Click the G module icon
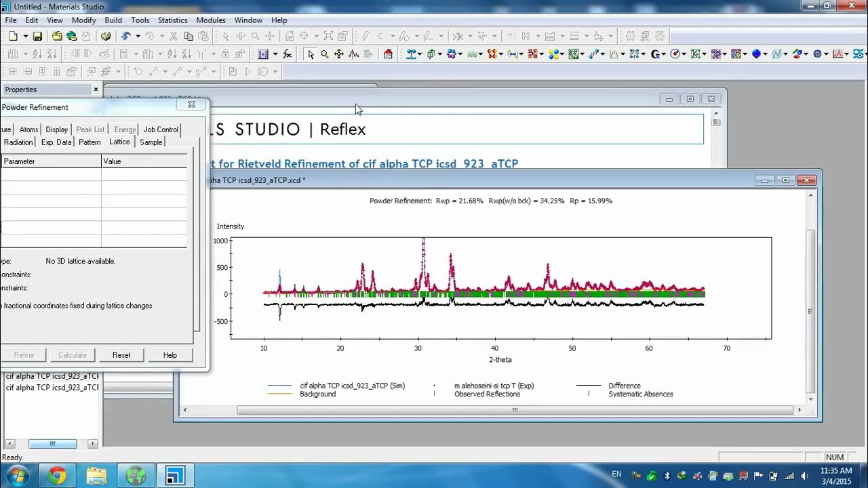Viewport: 868px width, 488px height. coord(656,54)
